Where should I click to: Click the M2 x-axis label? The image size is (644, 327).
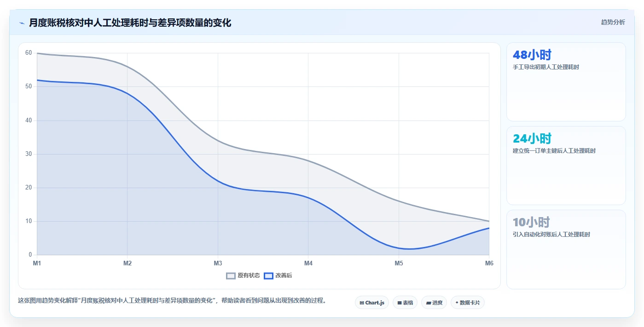[x=128, y=263]
